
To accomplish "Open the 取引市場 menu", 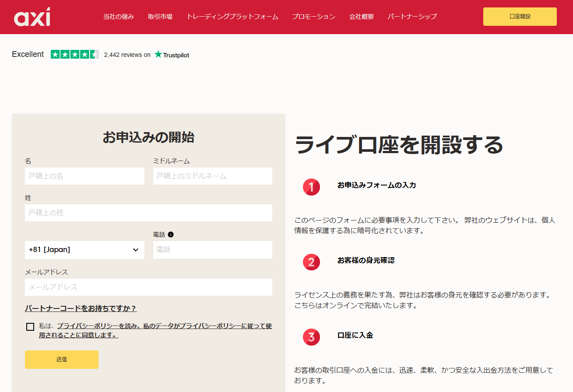I will (x=160, y=17).
